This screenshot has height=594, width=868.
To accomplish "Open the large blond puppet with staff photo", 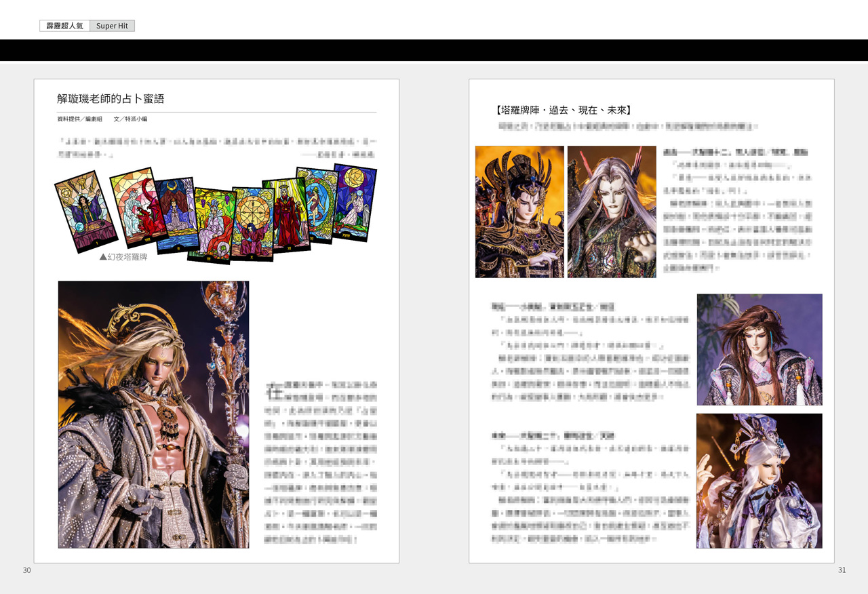I will pos(153,414).
